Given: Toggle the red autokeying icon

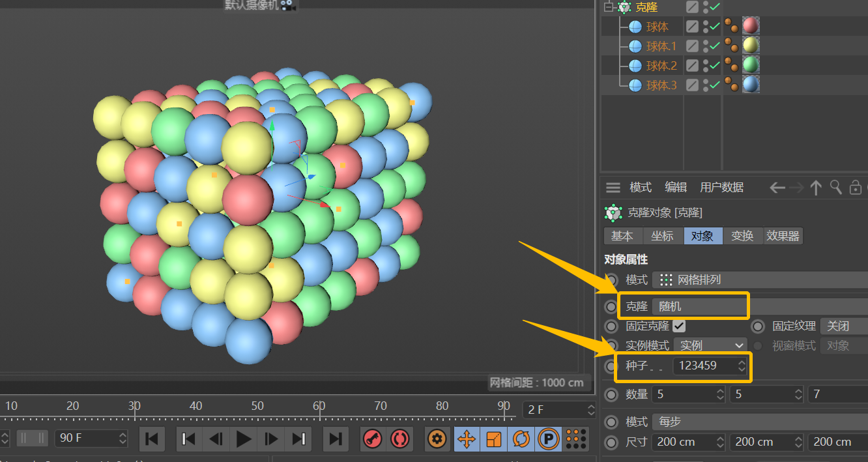Looking at the screenshot, I should (x=399, y=439).
